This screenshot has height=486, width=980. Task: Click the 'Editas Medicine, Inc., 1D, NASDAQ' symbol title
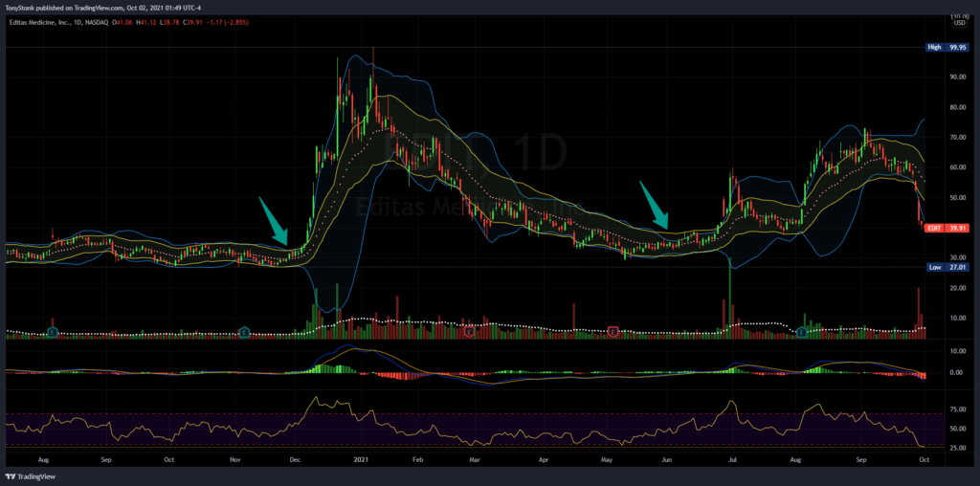[x=58, y=23]
